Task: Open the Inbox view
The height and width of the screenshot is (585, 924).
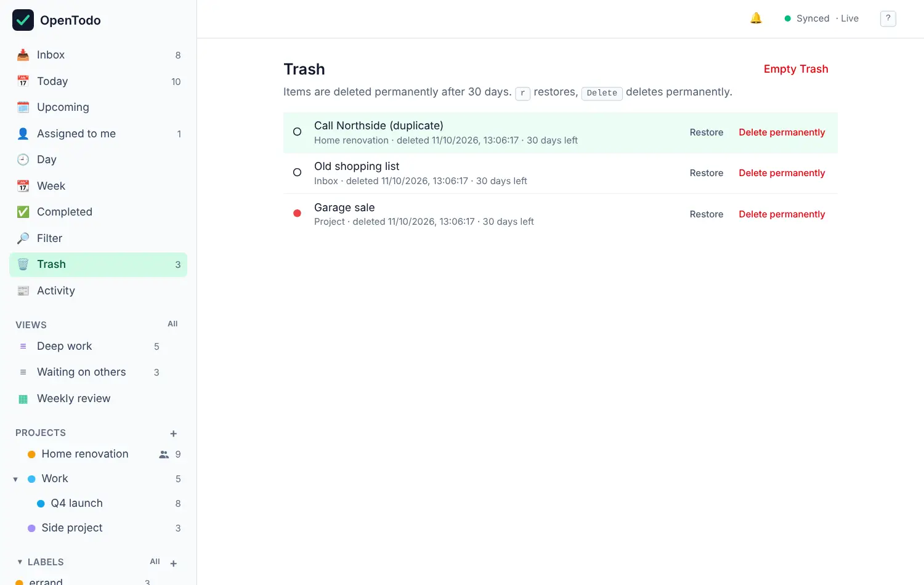Action: pos(99,55)
